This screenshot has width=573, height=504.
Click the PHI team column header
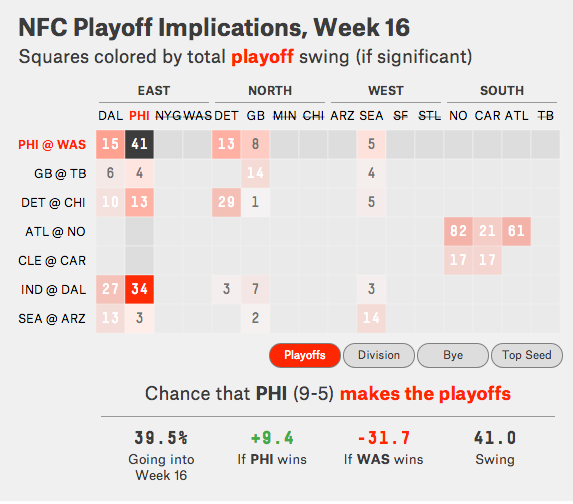(x=139, y=116)
